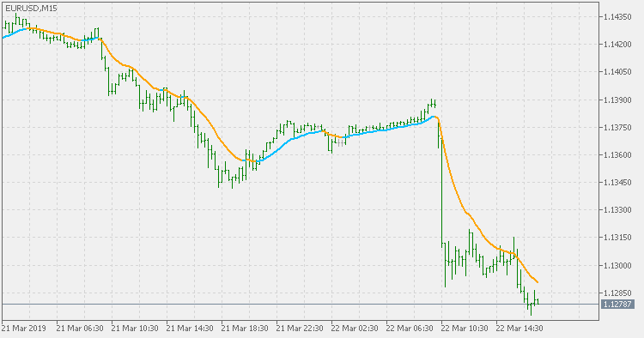
Task: Click the 21 Mar 22:30 time label
Action: point(300,329)
